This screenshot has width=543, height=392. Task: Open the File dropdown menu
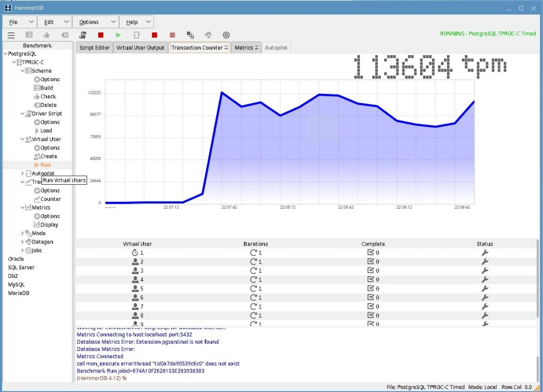[x=19, y=22]
